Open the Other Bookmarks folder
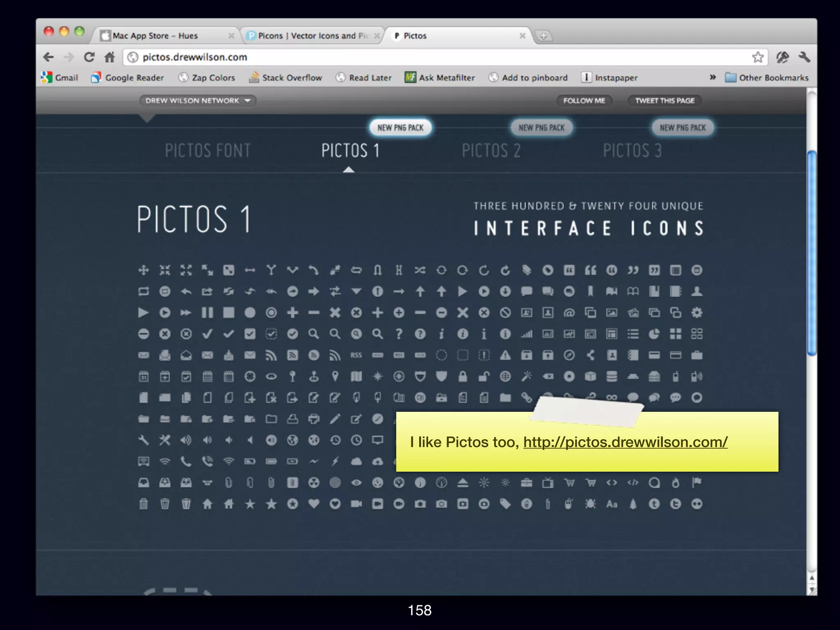The width and height of the screenshot is (840, 630). [767, 78]
